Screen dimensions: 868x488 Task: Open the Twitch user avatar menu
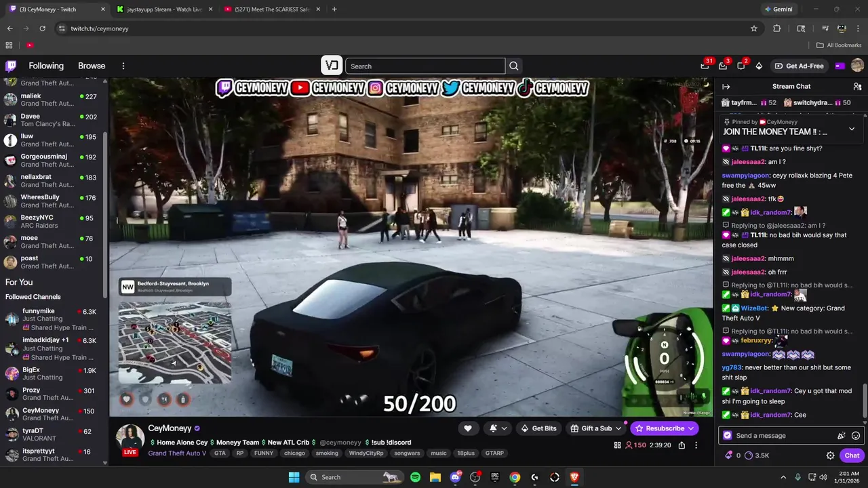click(857, 66)
